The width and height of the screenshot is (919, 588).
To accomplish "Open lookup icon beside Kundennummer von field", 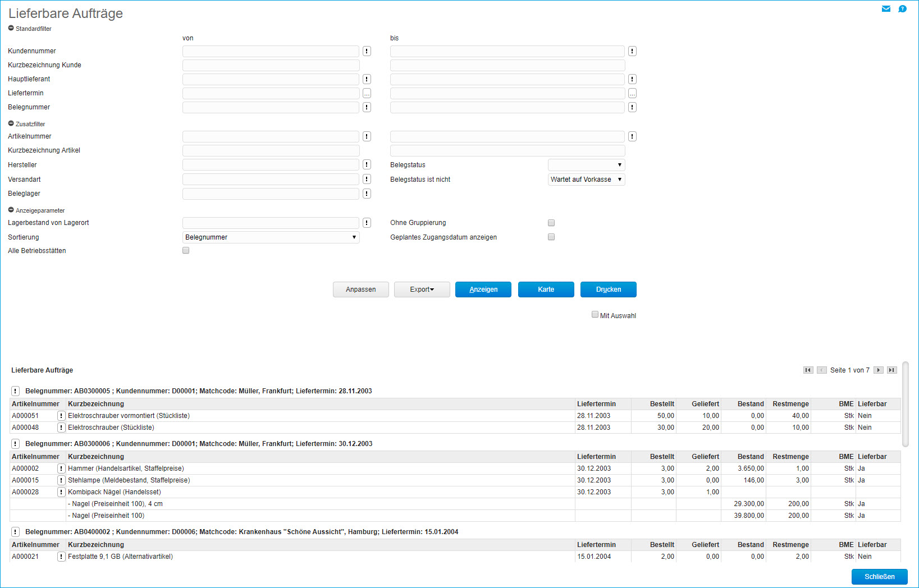I will coord(367,51).
